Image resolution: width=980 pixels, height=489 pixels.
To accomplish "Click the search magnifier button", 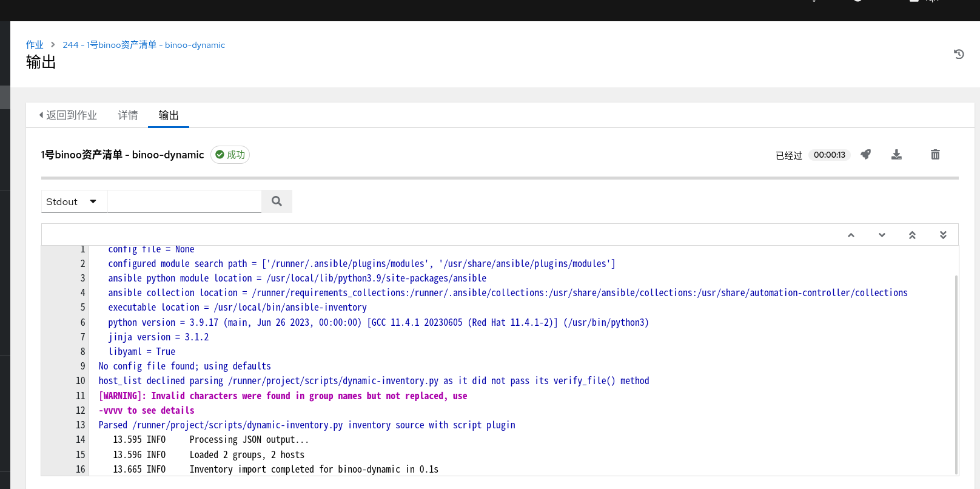I will click(x=277, y=201).
